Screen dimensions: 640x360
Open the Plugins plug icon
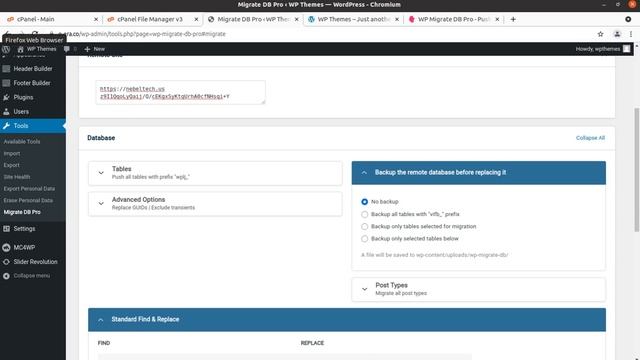point(6,97)
